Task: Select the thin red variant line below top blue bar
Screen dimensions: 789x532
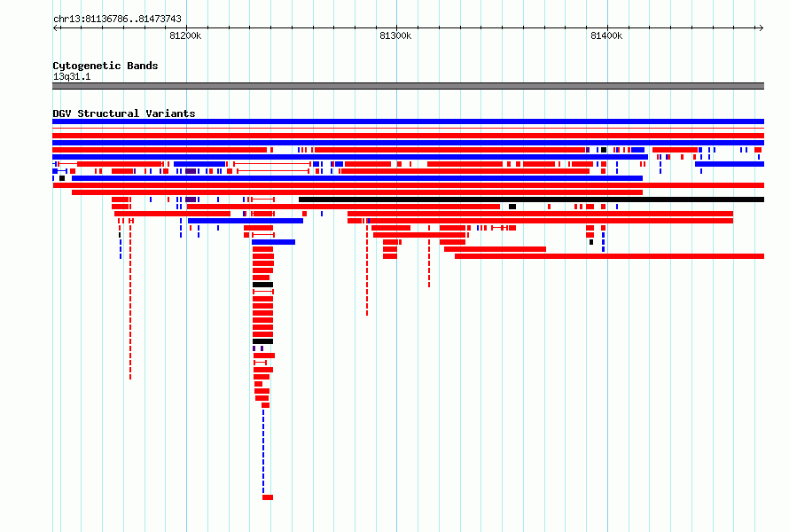Action: (408, 129)
